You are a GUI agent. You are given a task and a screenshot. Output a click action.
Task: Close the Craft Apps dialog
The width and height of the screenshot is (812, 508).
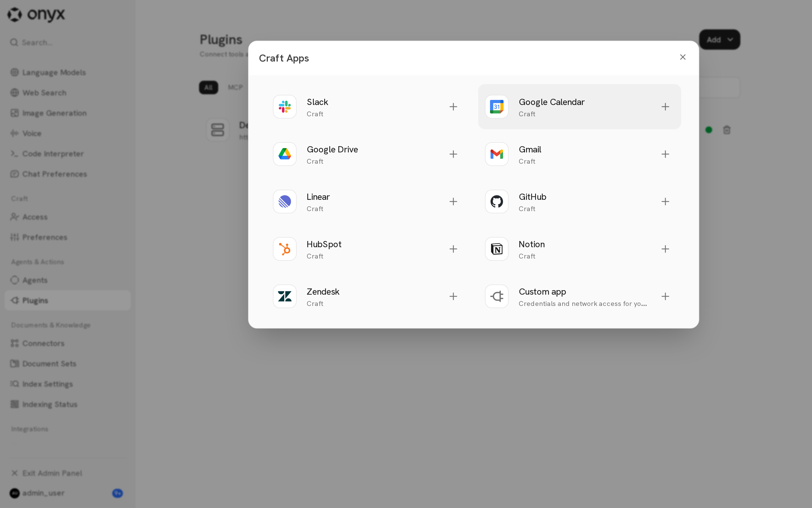click(x=683, y=57)
